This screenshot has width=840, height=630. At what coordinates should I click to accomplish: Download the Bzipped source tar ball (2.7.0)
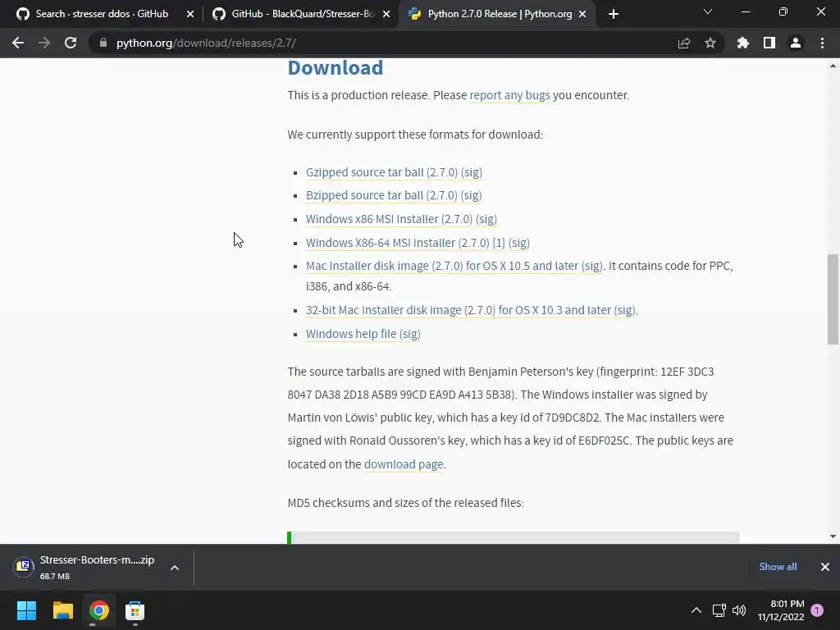tap(382, 195)
